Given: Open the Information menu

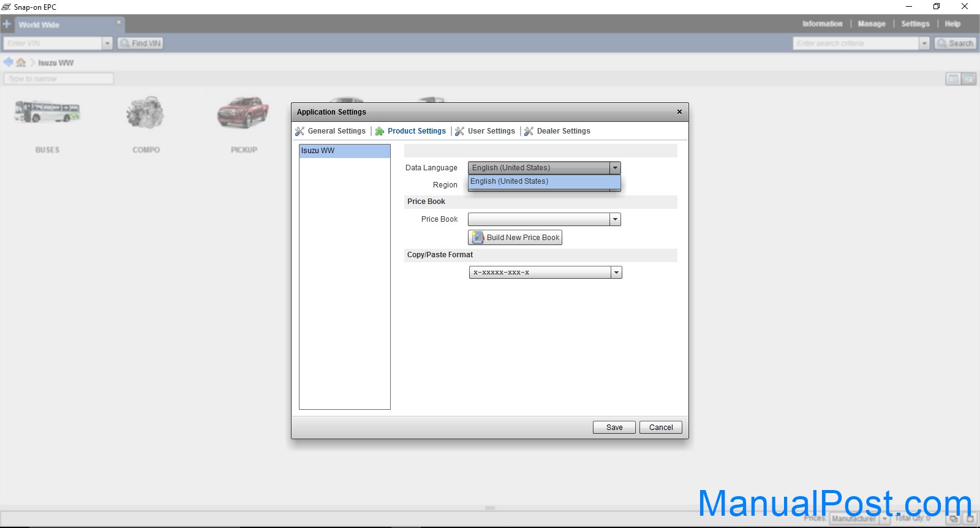Looking at the screenshot, I should point(822,24).
